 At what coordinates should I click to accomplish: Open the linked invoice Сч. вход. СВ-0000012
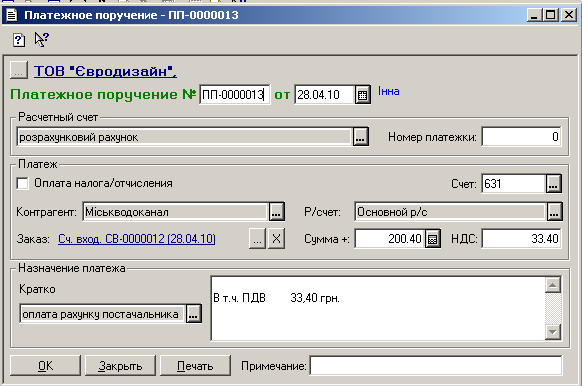[137, 239]
